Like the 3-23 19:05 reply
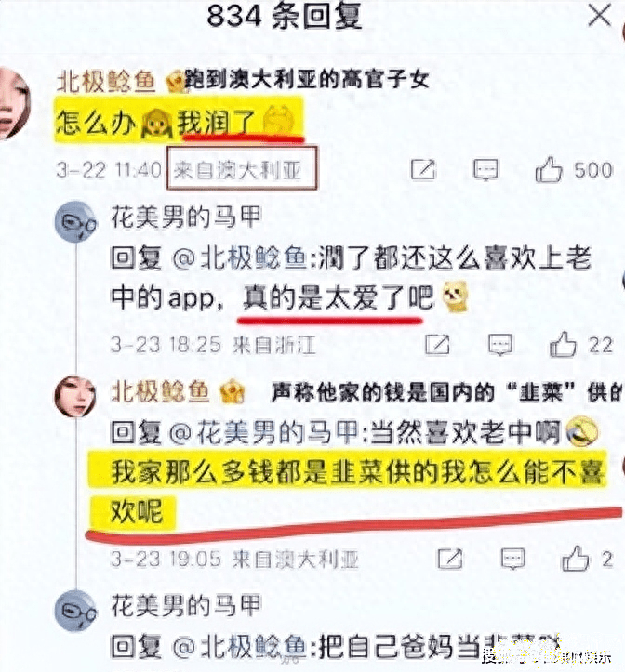This screenshot has width=625, height=672. click(575, 558)
